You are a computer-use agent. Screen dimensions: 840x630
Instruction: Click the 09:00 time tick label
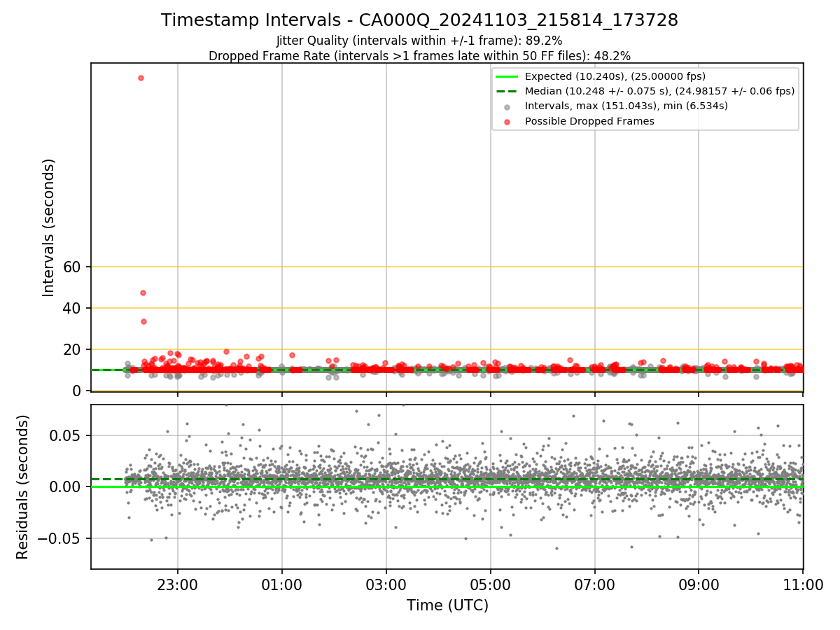click(699, 584)
